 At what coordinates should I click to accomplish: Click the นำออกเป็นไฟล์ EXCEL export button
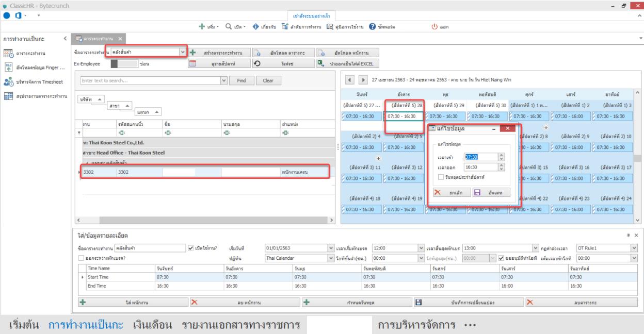[x=348, y=63]
